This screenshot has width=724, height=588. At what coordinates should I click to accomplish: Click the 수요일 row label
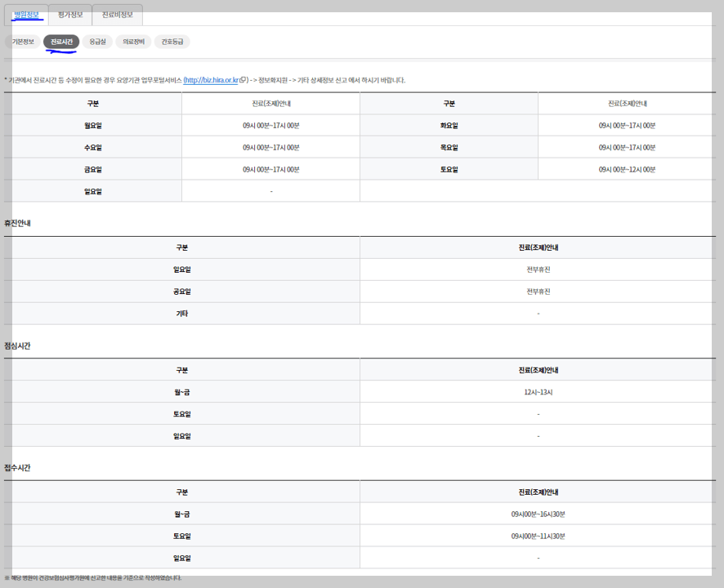pos(93,148)
